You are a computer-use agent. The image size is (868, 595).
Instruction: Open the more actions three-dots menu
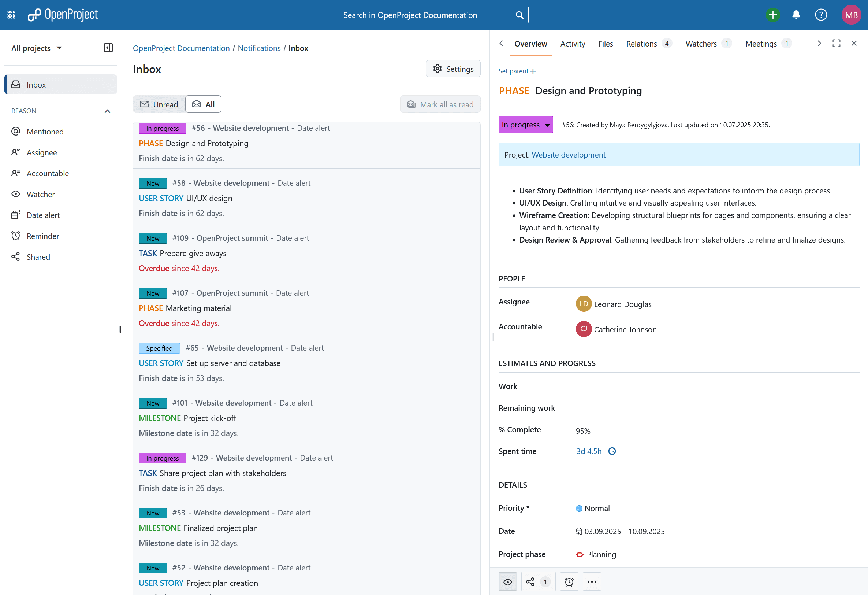coord(592,581)
